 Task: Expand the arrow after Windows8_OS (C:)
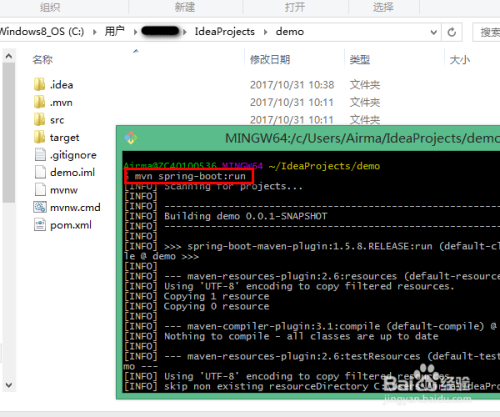point(95,32)
